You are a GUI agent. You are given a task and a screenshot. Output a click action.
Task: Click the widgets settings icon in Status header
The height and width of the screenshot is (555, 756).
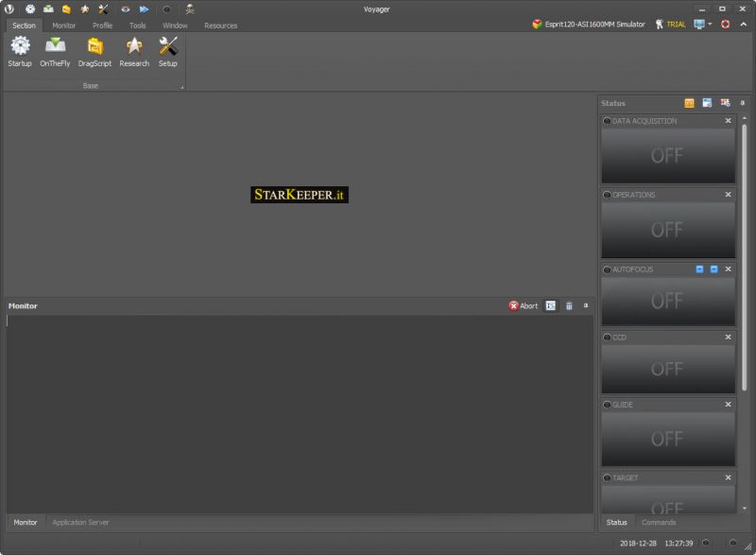pos(725,103)
